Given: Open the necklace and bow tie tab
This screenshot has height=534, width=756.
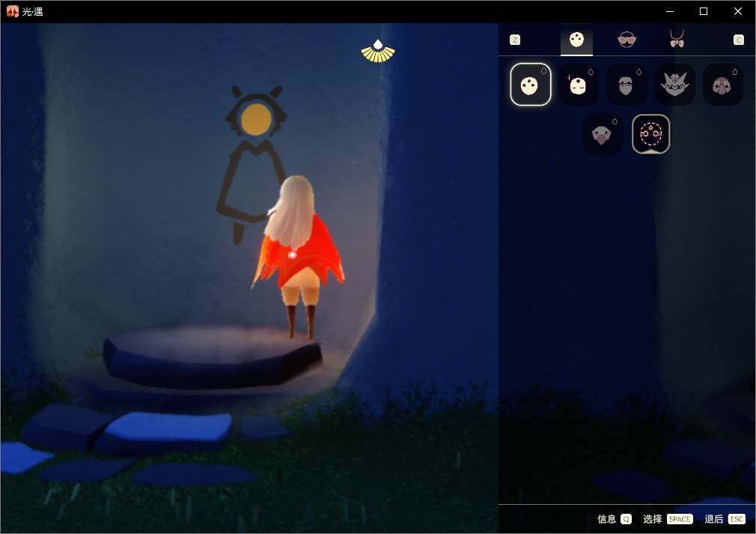Looking at the screenshot, I should pos(677,39).
